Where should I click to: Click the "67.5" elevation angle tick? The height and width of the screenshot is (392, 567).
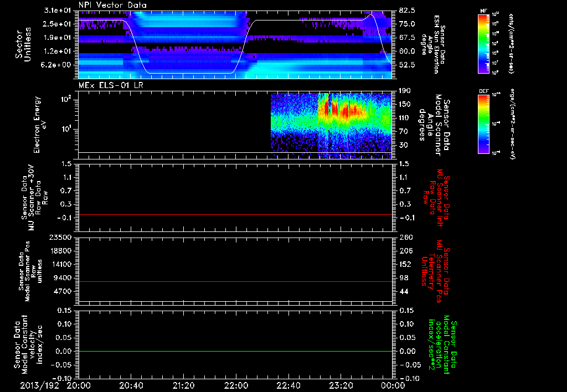(x=407, y=38)
